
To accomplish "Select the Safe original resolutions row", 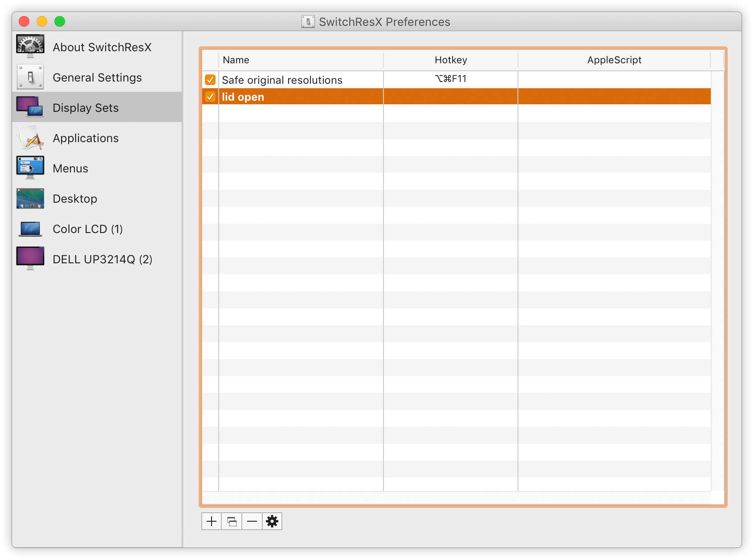I will 456,80.
